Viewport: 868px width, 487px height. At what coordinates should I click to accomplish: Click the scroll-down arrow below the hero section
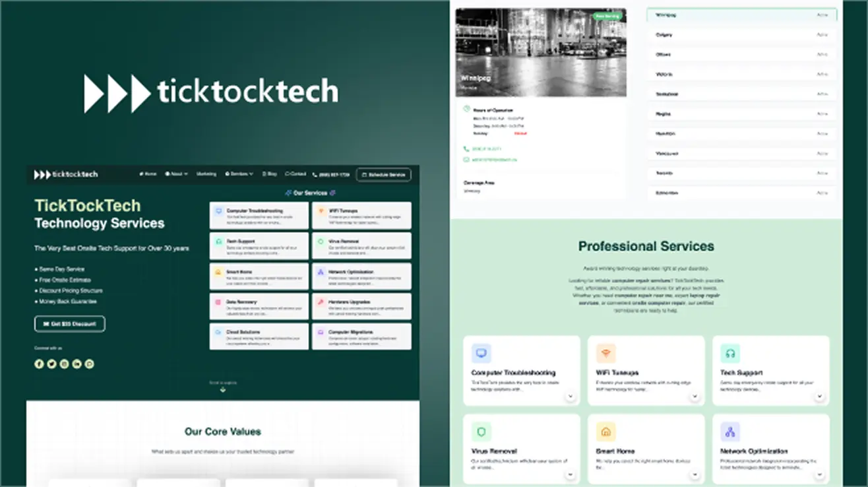point(223,390)
